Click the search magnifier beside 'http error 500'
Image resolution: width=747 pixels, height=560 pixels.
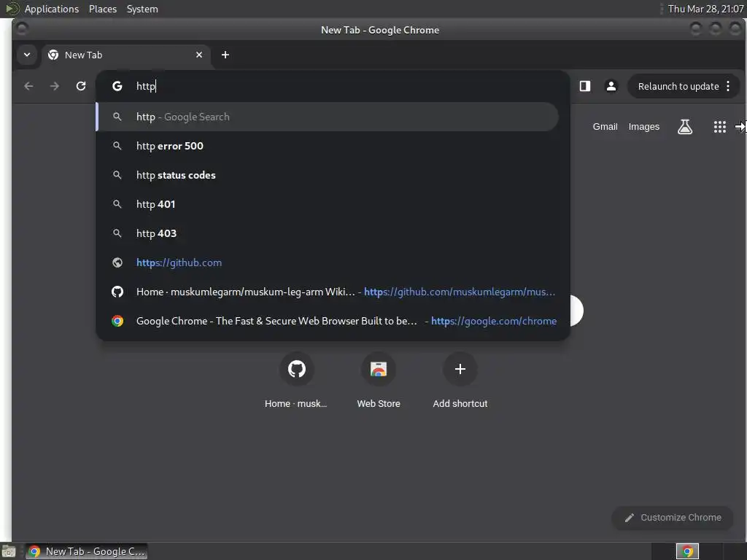[117, 146]
